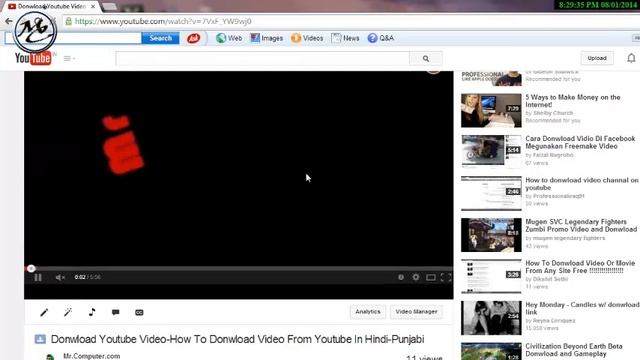Open the pencil edit video info icon

tap(44, 313)
